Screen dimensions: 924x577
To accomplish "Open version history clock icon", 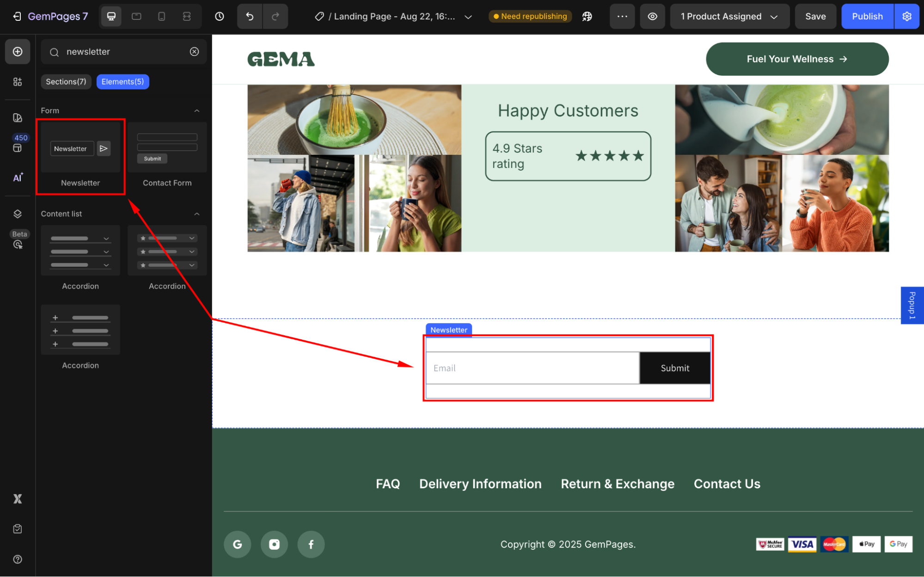I will coord(220,17).
